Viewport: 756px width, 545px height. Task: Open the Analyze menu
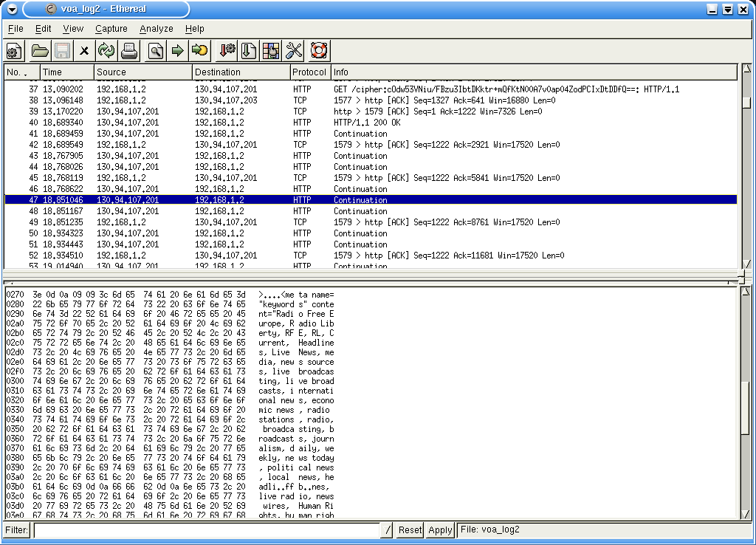(x=156, y=29)
